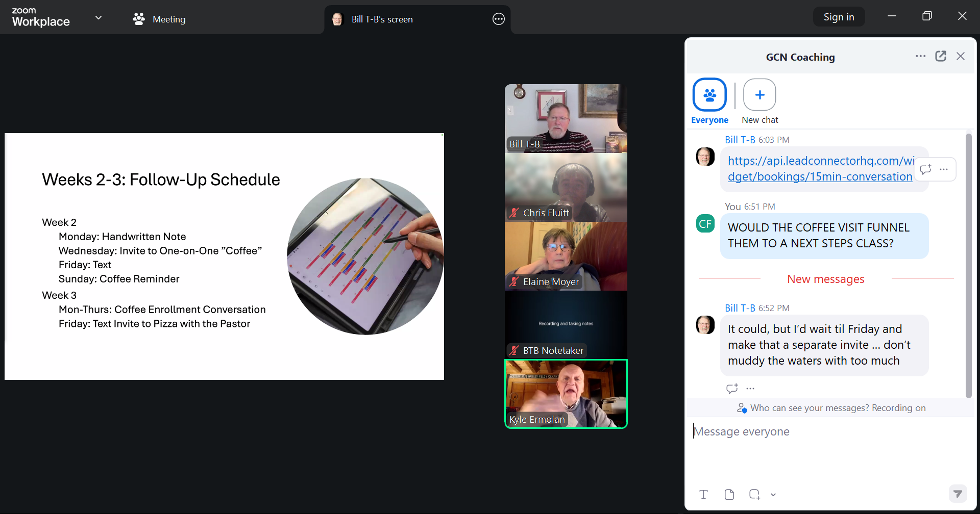The height and width of the screenshot is (514, 980).
Task: Close the GCN Coaching chat panel
Action: click(961, 56)
